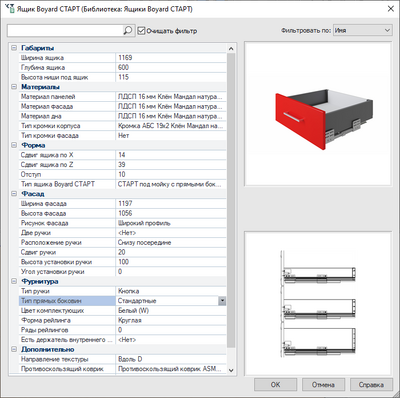Select the 'Ширина фасада' value 1197
Viewport: 400px width, 398px height.
(x=171, y=204)
